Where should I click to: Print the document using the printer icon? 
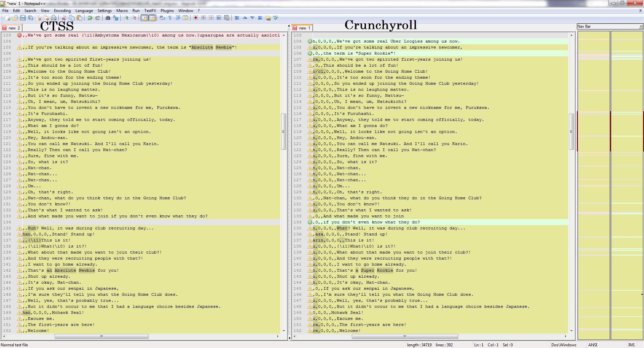54,18
